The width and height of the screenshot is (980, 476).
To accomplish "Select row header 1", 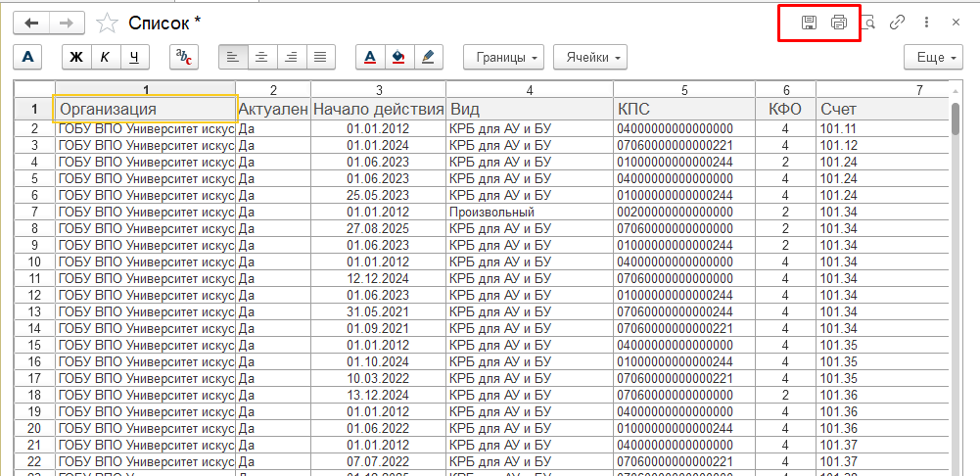I will (34, 110).
